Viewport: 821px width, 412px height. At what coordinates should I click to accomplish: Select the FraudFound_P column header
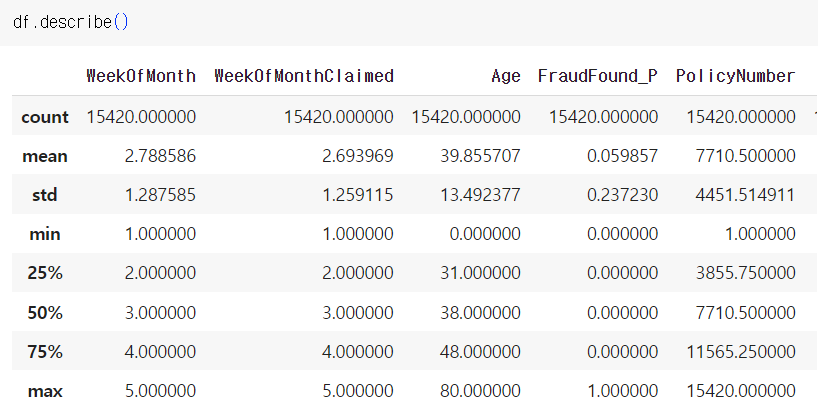pos(597,76)
